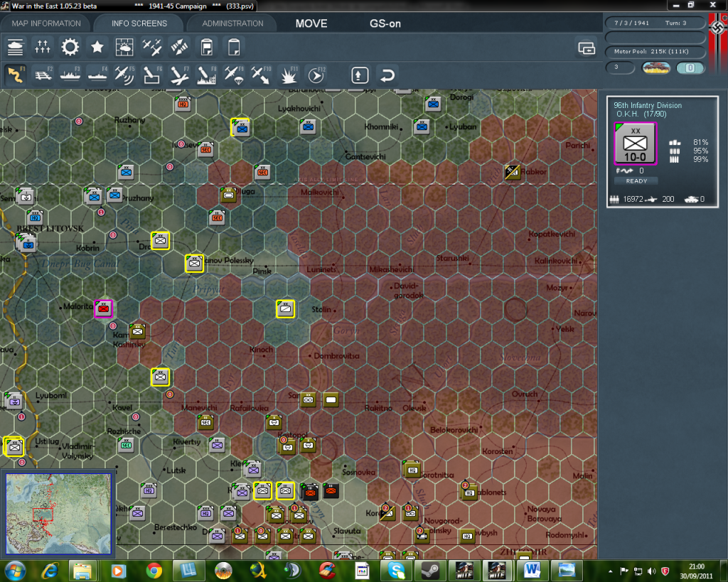Click the 99% ammunition value
The height and width of the screenshot is (582, 728).
click(700, 160)
